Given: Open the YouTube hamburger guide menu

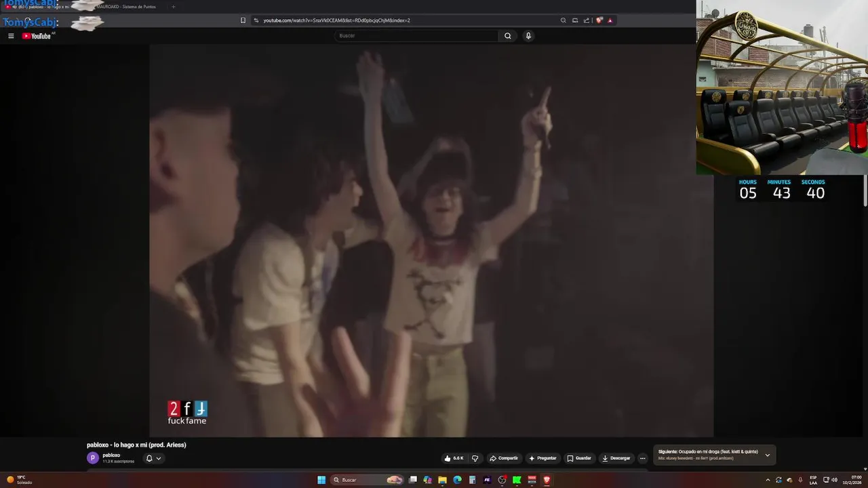Looking at the screenshot, I should pos(11,36).
